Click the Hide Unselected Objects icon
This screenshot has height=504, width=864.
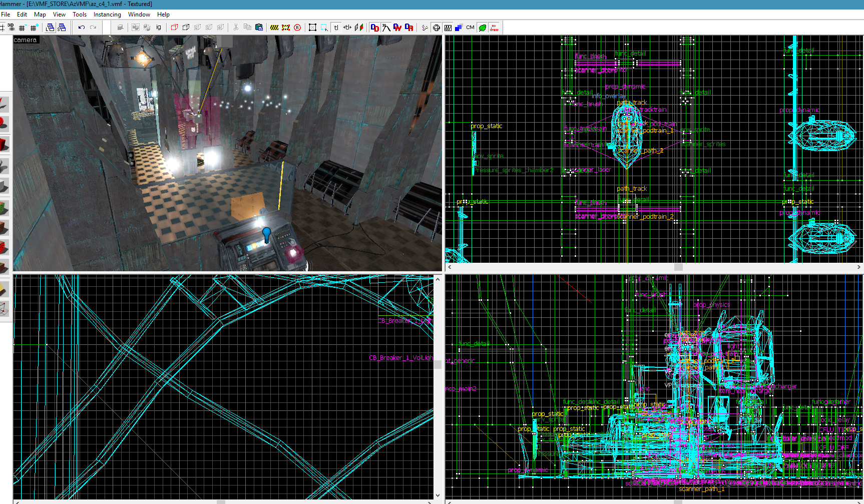(186, 28)
